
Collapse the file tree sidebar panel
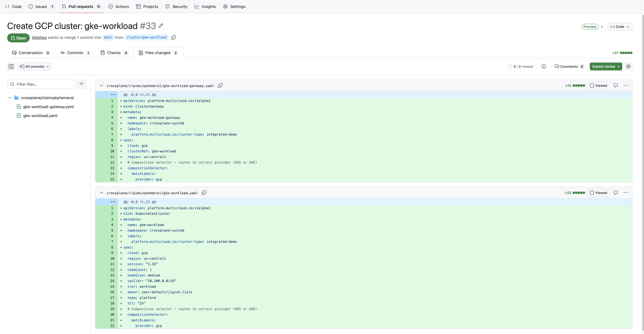[x=11, y=66]
